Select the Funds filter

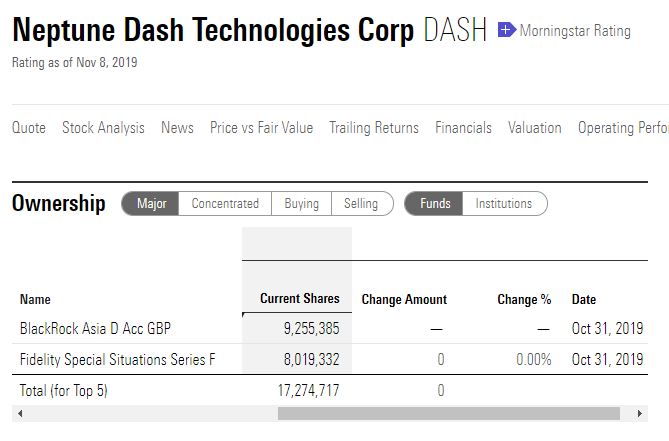pos(434,203)
